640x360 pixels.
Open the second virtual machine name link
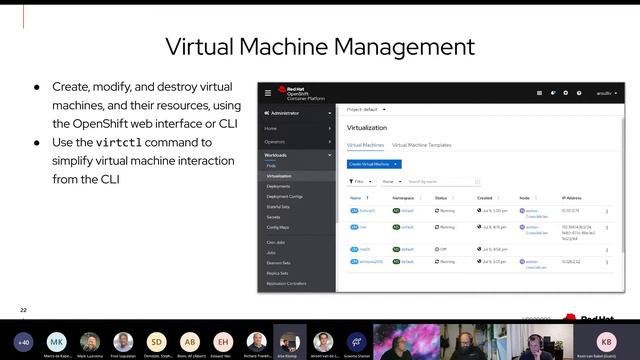point(363,227)
